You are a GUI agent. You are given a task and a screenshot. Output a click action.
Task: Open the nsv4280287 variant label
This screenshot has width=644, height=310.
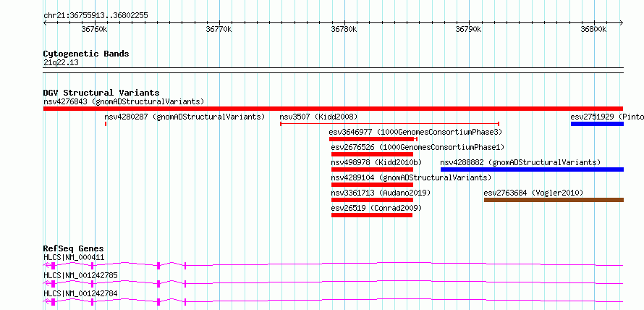pos(185,117)
